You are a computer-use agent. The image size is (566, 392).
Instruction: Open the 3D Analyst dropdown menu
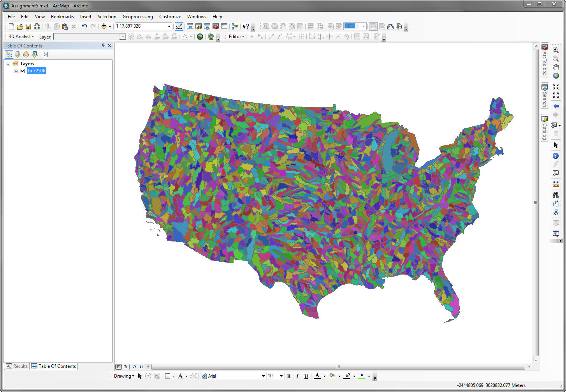[21, 37]
